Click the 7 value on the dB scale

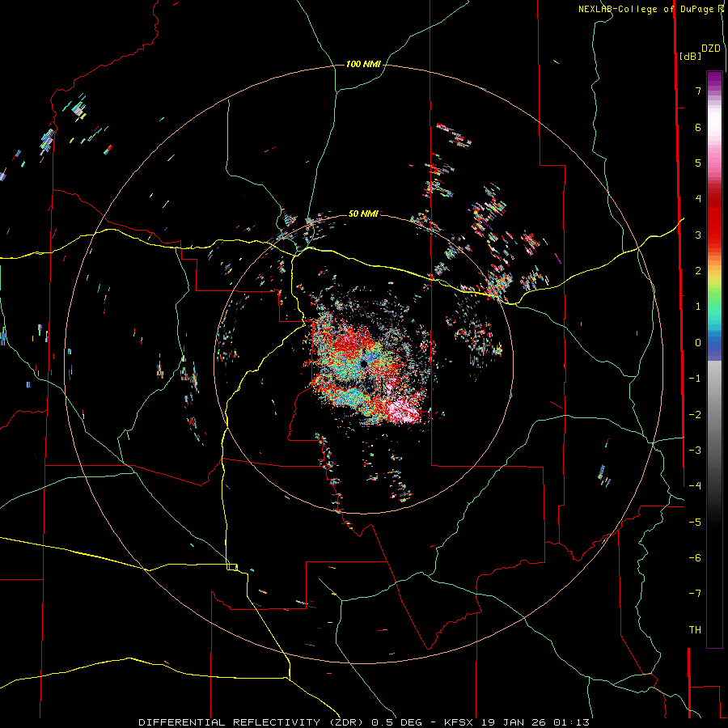coord(698,91)
